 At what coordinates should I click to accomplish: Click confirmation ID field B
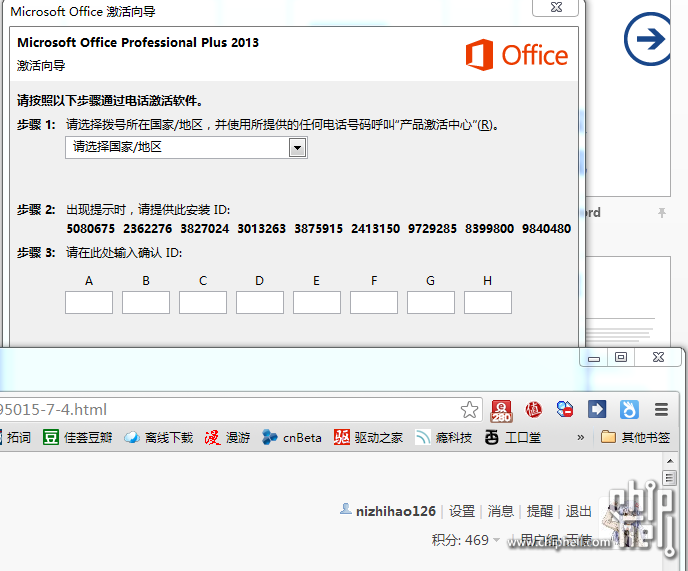coord(146,302)
